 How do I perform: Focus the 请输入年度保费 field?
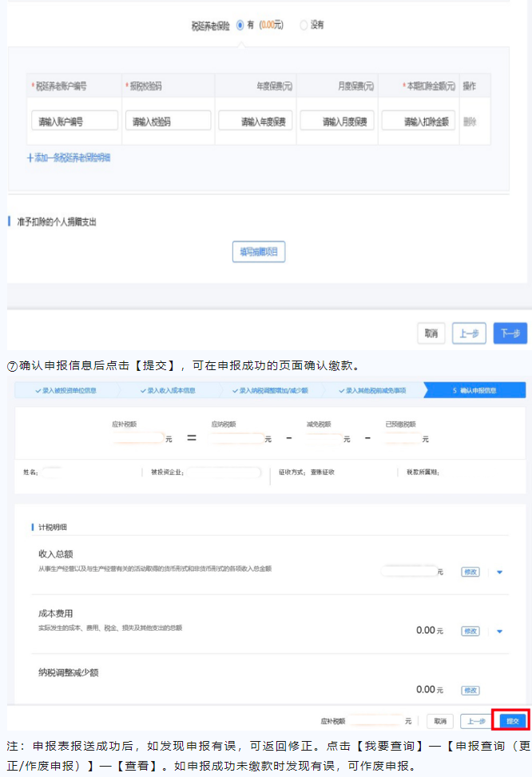pyautogui.click(x=256, y=122)
